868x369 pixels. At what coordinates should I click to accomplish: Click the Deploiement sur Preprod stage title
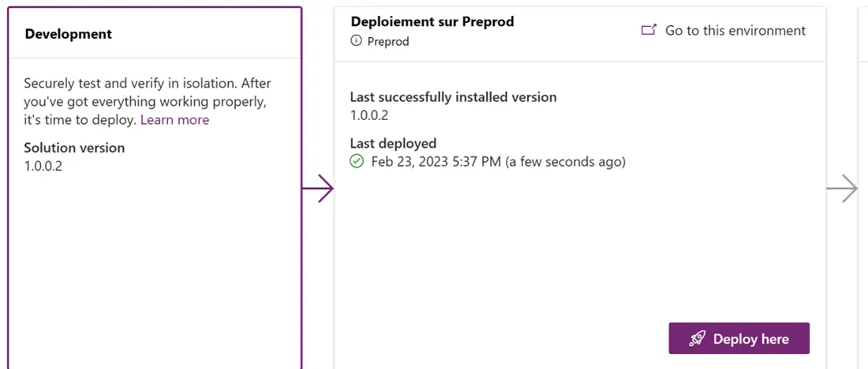click(432, 21)
